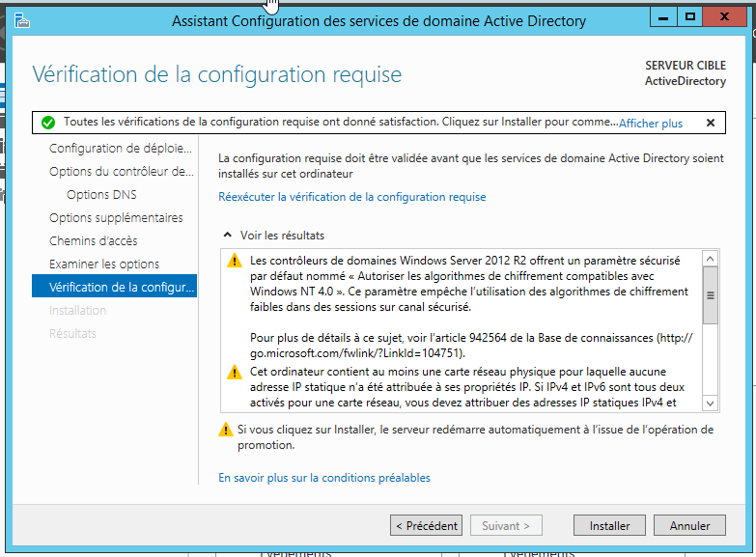Screen dimensions: 756x557
Task: Dismiss the notification banner with the X
Action: tap(711, 123)
